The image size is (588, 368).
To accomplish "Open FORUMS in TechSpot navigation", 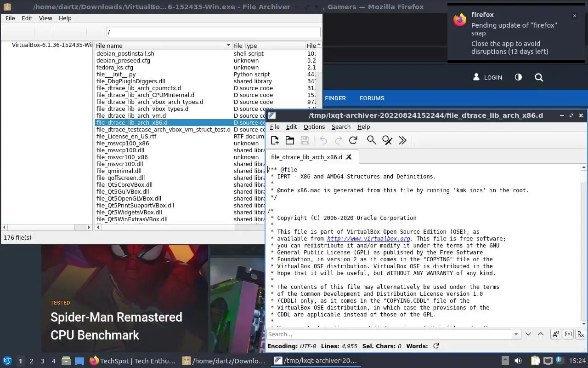I will (372, 98).
